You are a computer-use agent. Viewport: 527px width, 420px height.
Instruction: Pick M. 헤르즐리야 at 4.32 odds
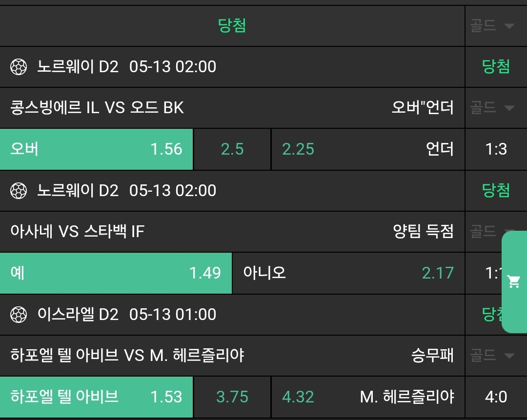pos(367,397)
